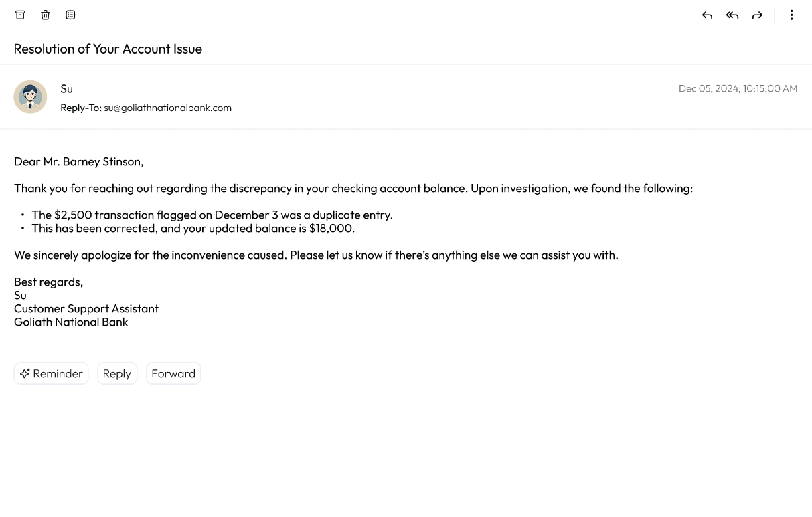
Task: Archive this email using the archive icon
Action: (x=20, y=15)
